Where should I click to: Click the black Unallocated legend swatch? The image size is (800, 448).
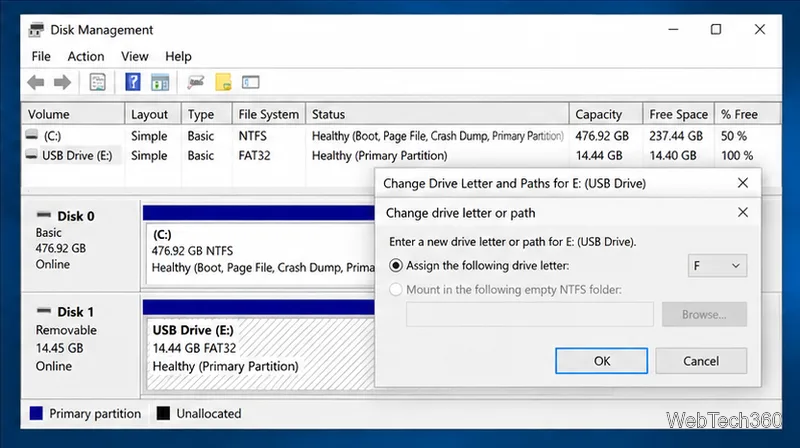(163, 413)
